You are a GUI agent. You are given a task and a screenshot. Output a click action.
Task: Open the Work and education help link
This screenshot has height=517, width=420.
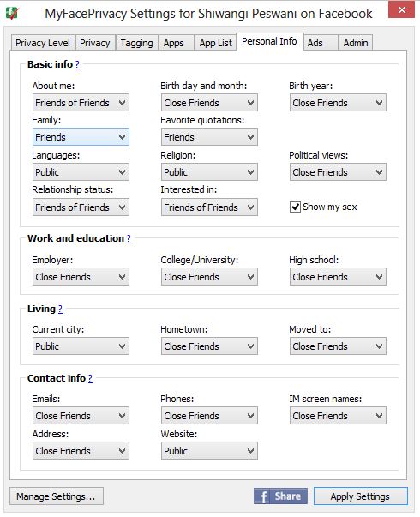click(129, 238)
